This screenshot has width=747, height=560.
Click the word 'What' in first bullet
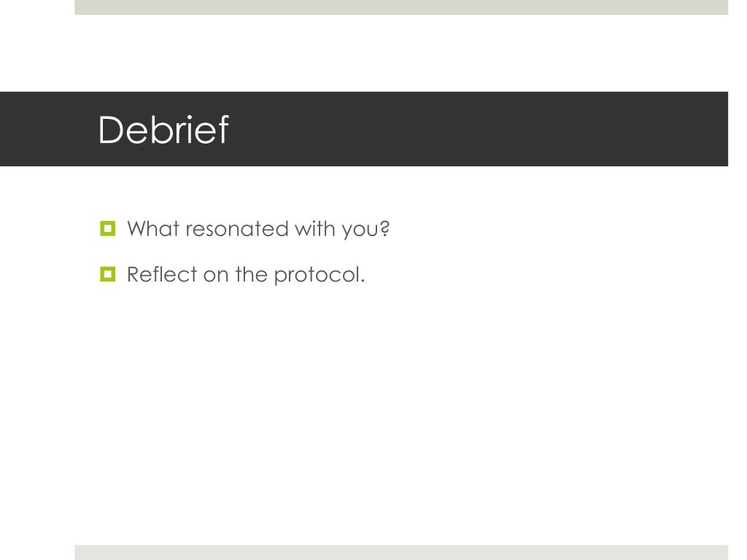(153, 229)
